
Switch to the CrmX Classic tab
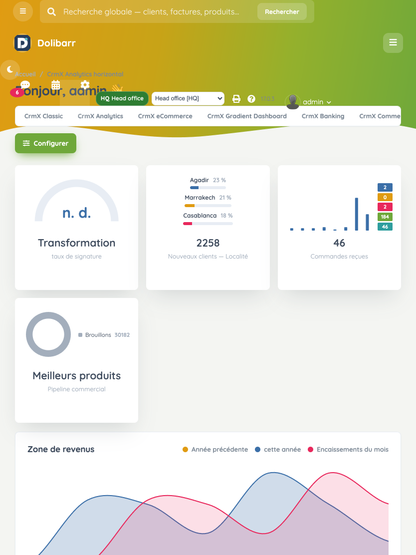point(44,116)
